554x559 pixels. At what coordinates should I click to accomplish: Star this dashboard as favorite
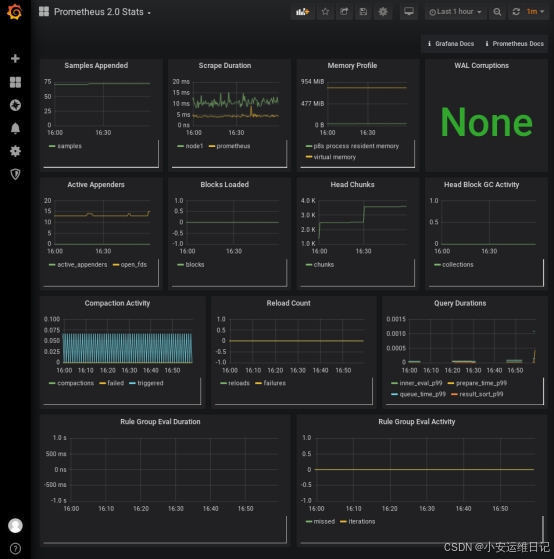[x=325, y=12]
